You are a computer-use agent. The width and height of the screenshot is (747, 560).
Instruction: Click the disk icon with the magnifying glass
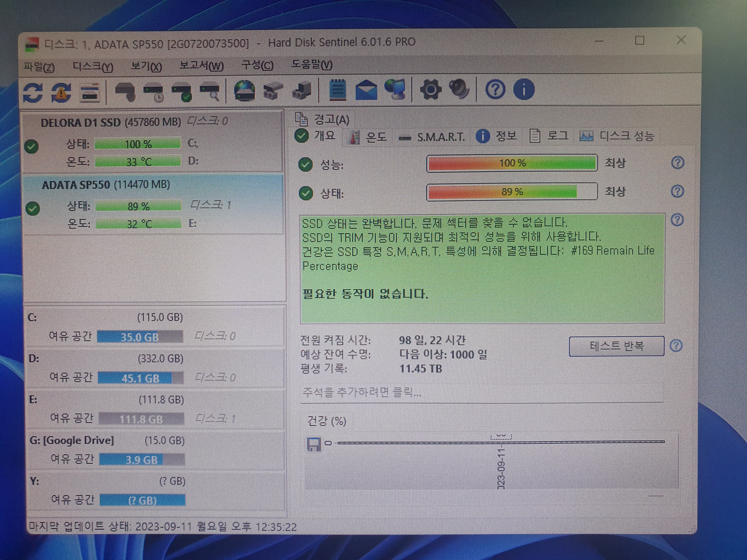pos(210,92)
